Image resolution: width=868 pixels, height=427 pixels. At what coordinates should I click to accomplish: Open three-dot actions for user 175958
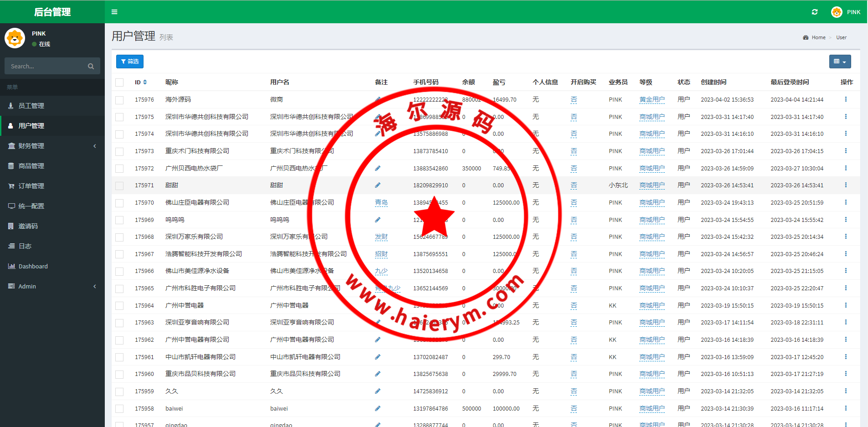(x=846, y=408)
